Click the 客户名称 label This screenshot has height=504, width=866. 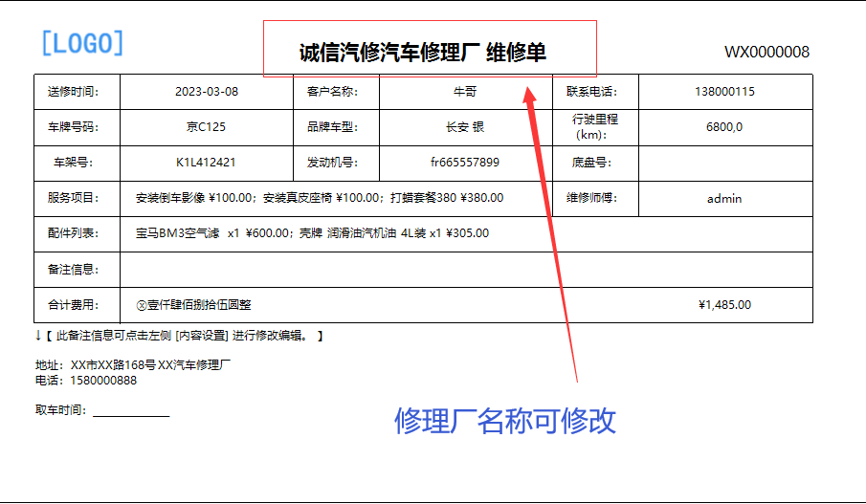tap(332, 92)
